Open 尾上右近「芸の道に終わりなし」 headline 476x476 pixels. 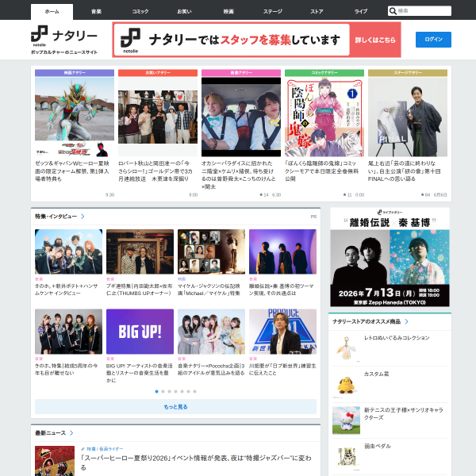(x=404, y=171)
